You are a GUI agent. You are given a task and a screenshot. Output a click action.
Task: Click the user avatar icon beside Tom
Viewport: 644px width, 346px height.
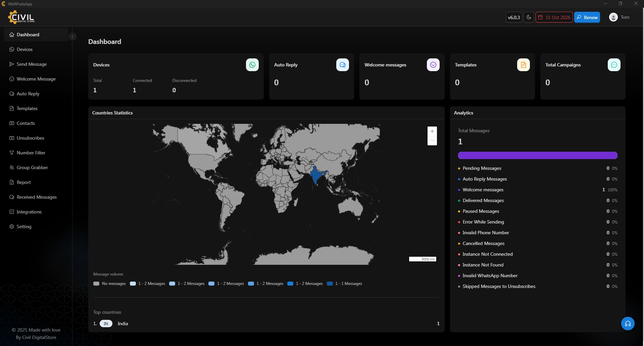click(x=613, y=17)
